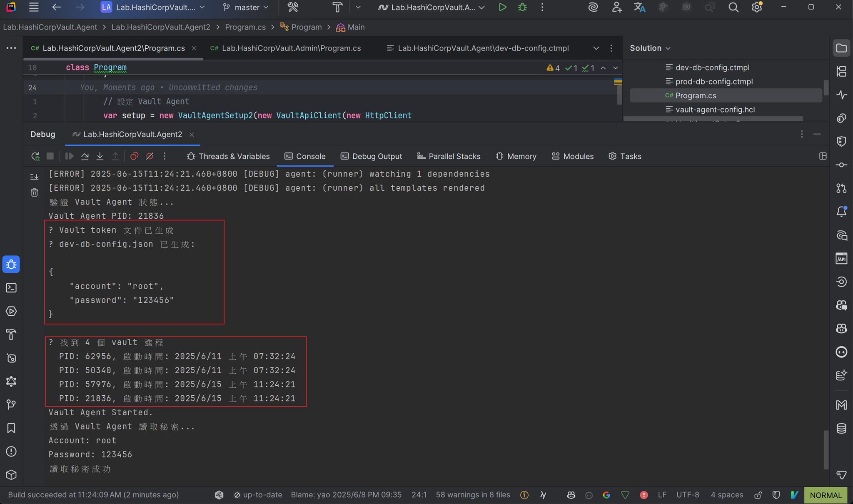Open the main hamburger menu
Image resolution: width=853 pixels, height=504 pixels.
[34, 7]
